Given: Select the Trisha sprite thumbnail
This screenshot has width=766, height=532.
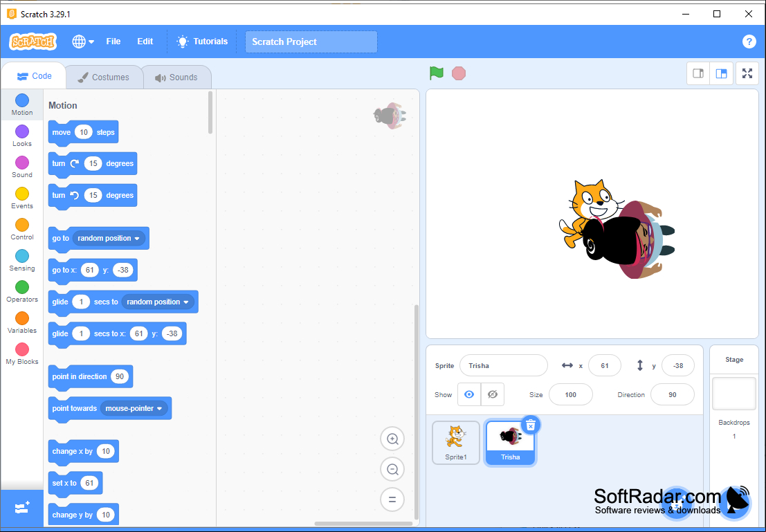Looking at the screenshot, I should point(510,443).
